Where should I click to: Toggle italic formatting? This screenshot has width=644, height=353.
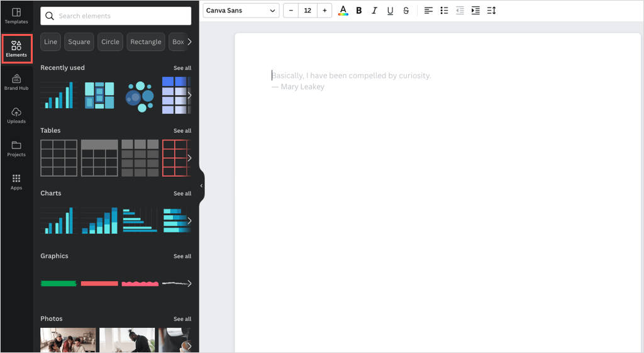[374, 11]
